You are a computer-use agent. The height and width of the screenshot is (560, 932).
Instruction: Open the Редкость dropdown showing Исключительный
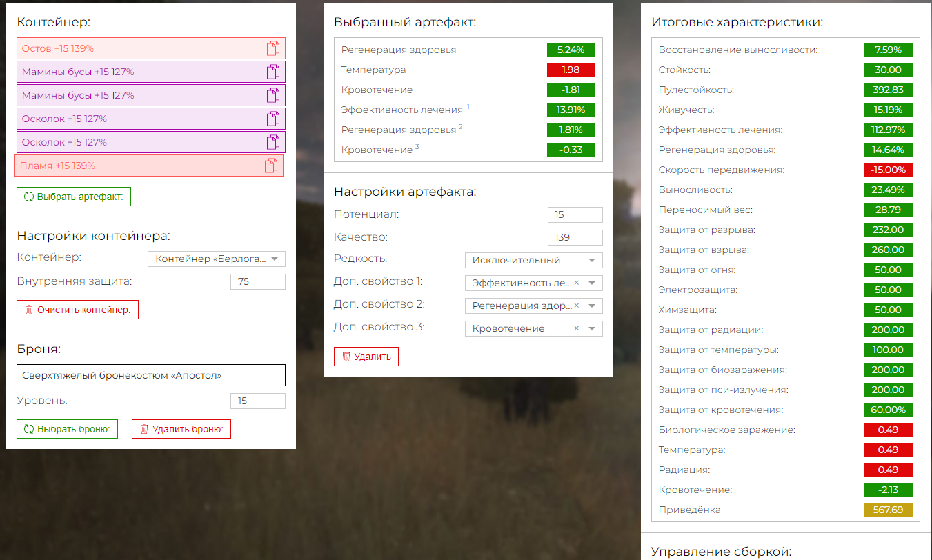[x=534, y=261]
